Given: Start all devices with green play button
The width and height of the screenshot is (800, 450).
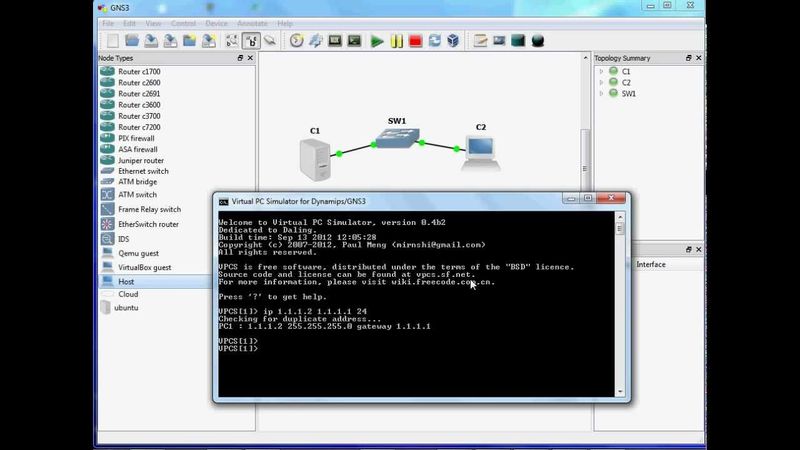Looking at the screenshot, I should click(x=377, y=41).
